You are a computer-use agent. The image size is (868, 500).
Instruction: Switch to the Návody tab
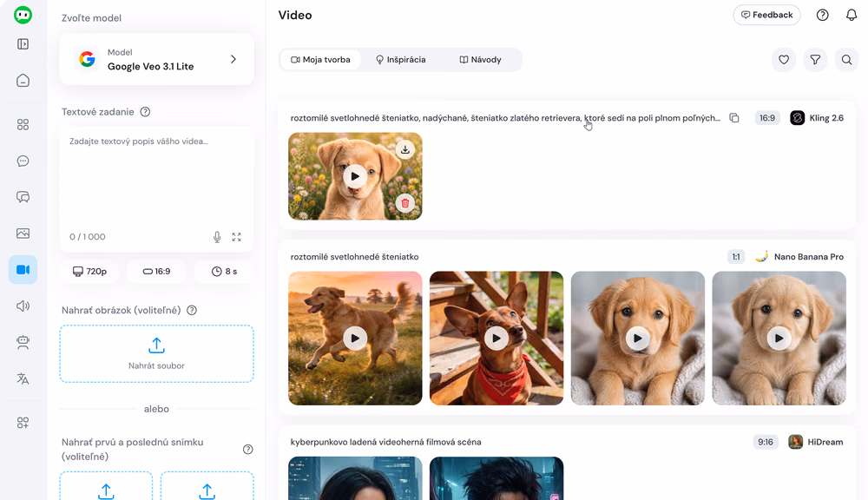coord(481,60)
